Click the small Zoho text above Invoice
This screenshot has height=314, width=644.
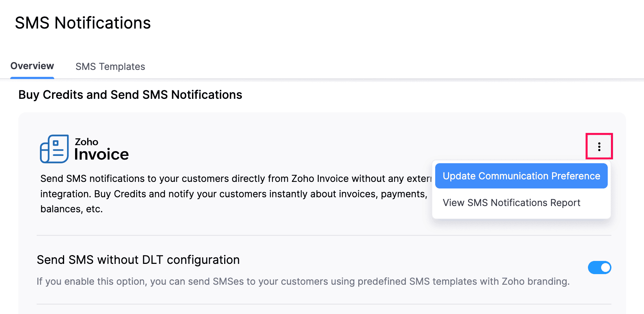point(86,142)
